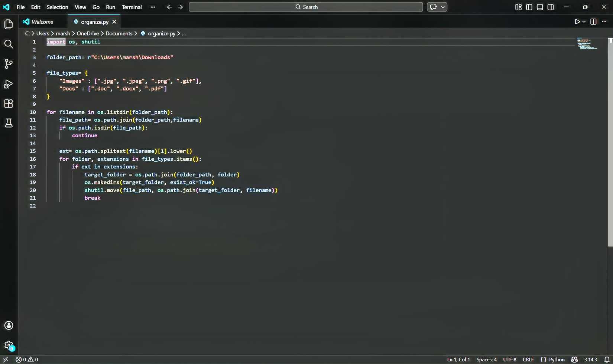Viewport: 613px width, 364px height.
Task: Open the Source Control view
Action: tap(9, 64)
